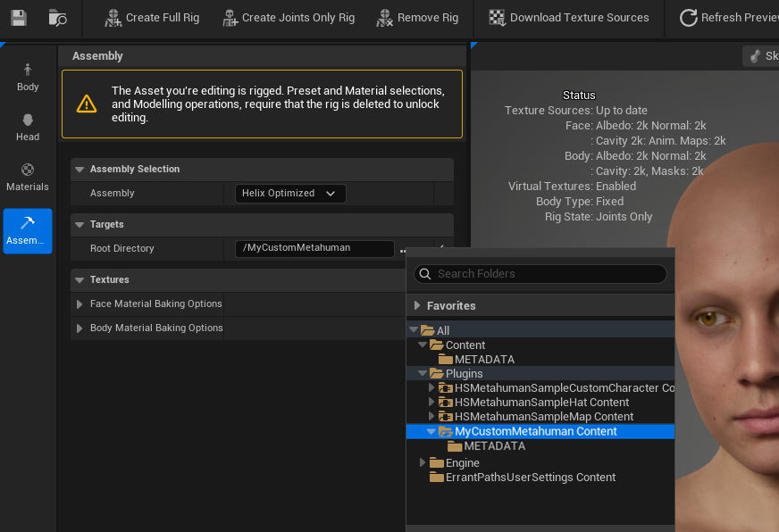
Task: Select the Assembly sidebar tab
Action: (28, 231)
